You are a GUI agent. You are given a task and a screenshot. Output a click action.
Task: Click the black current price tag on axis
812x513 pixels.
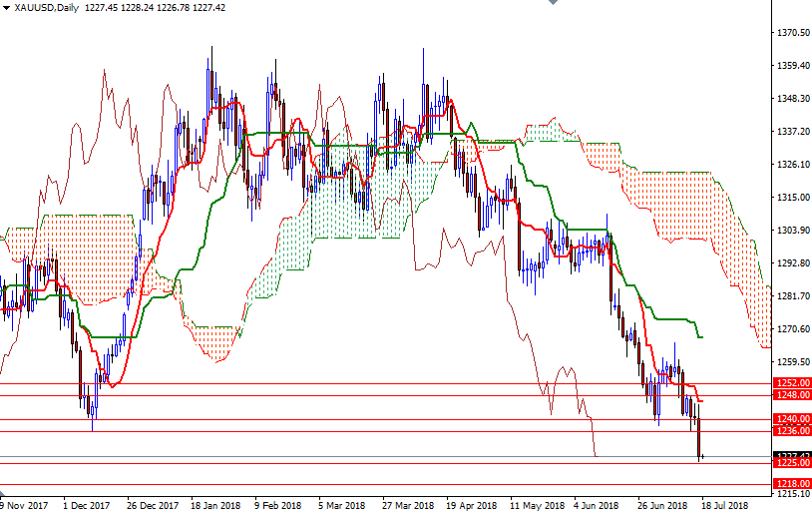[791, 455]
